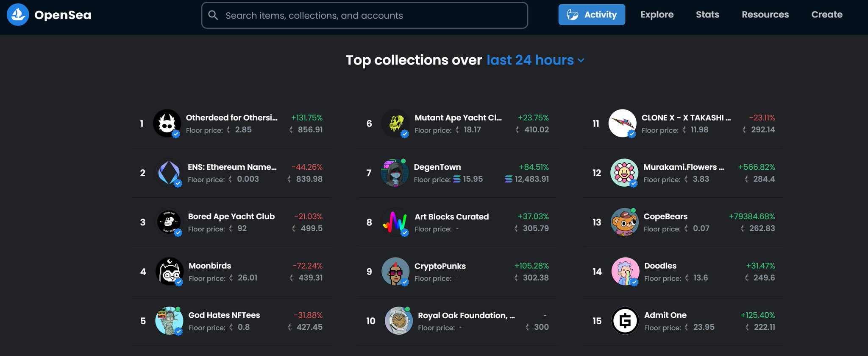Open the last 24 hours time range dropdown
The height and width of the screenshot is (356, 868).
click(535, 60)
